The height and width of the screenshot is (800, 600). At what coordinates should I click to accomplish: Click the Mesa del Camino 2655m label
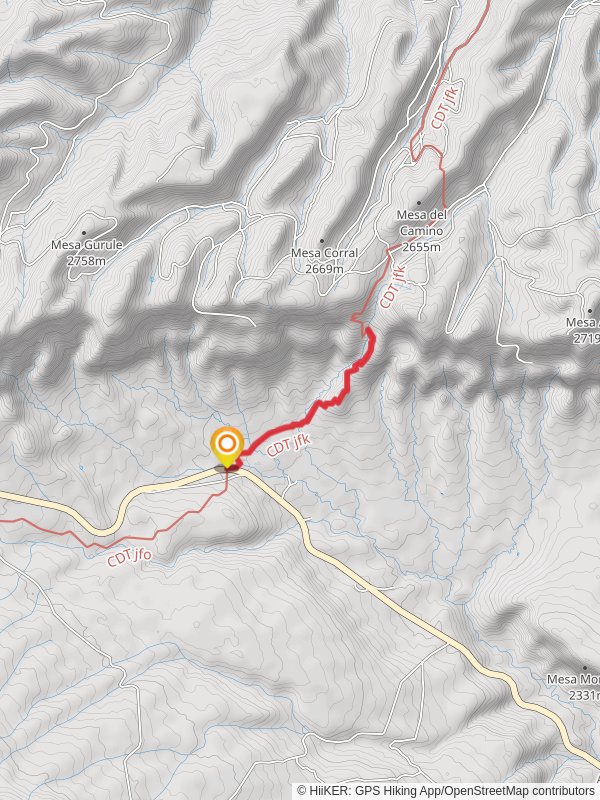tap(421, 231)
